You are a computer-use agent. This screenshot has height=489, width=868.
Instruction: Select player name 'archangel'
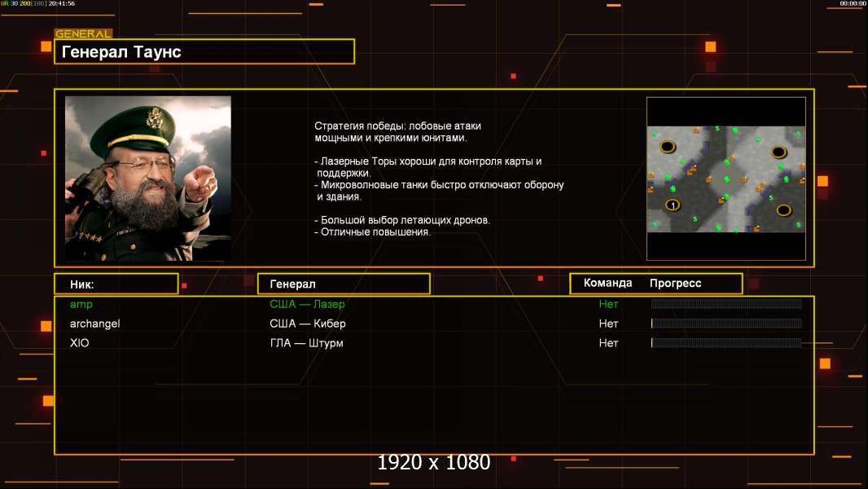coord(94,324)
